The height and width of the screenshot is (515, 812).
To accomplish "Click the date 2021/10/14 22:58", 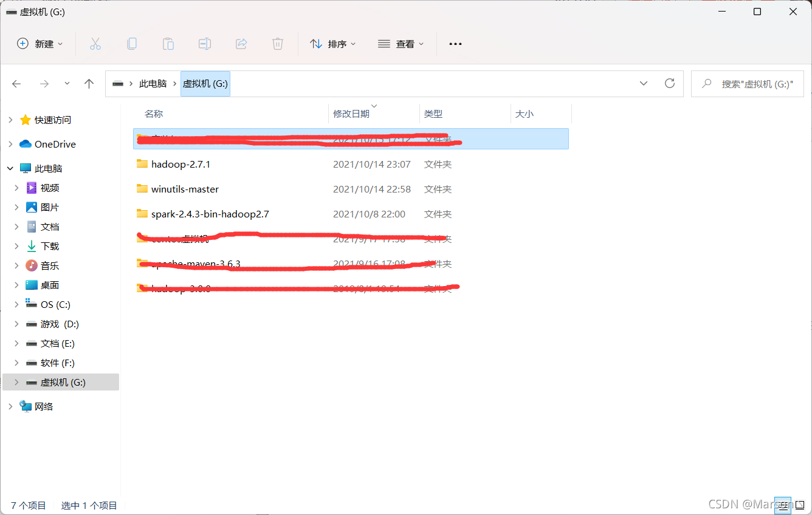I will tap(372, 189).
